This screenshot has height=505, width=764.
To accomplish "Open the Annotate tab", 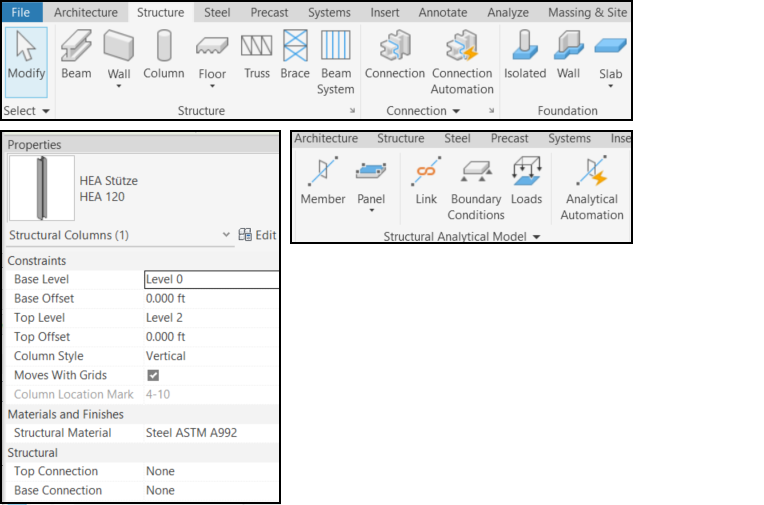I will (442, 12).
